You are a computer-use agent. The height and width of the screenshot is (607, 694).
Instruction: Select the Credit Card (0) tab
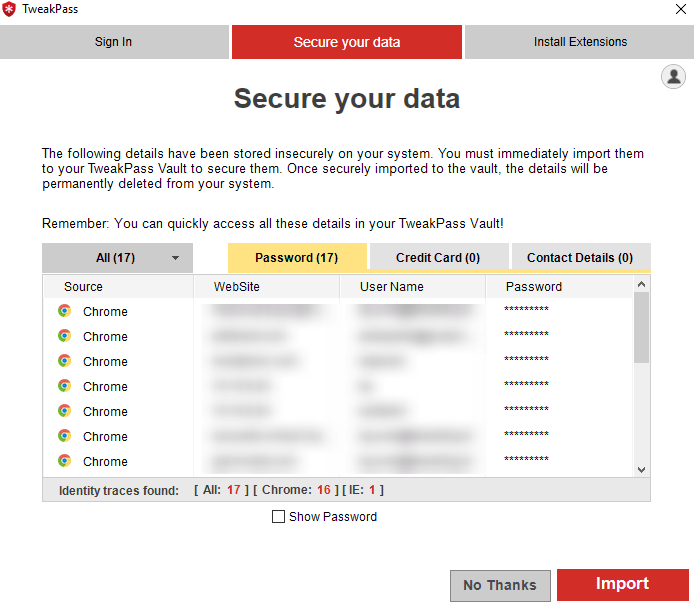tap(438, 258)
